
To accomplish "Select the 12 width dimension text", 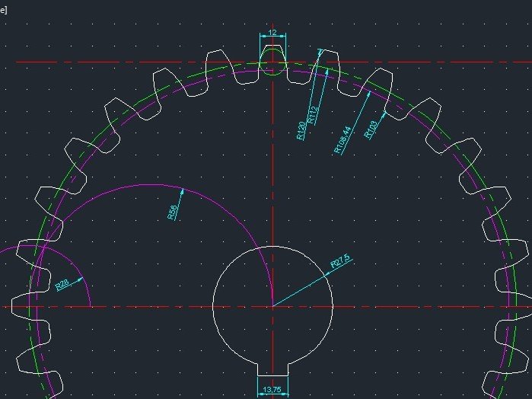I will point(272,33).
